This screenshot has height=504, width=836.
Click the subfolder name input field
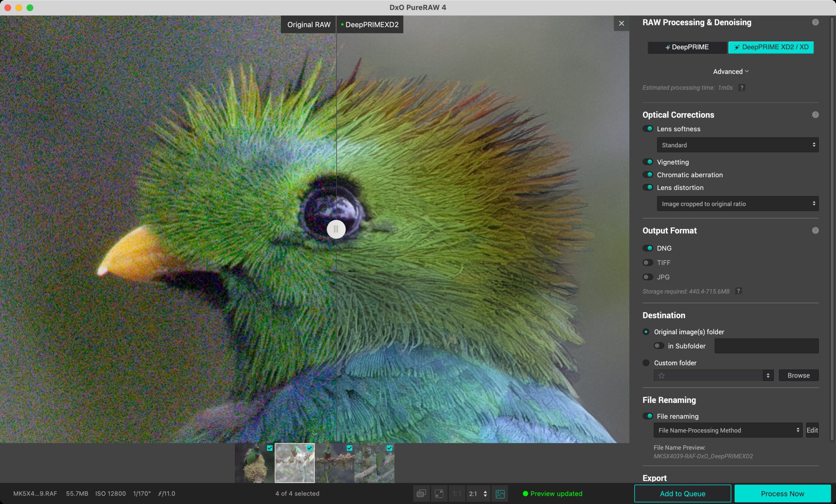coord(766,346)
